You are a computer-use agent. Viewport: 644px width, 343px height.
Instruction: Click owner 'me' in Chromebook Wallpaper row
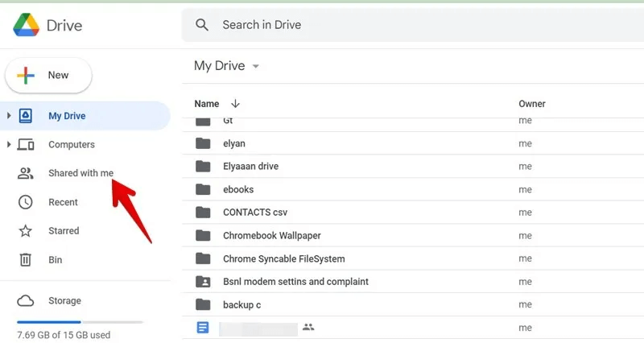coord(525,235)
